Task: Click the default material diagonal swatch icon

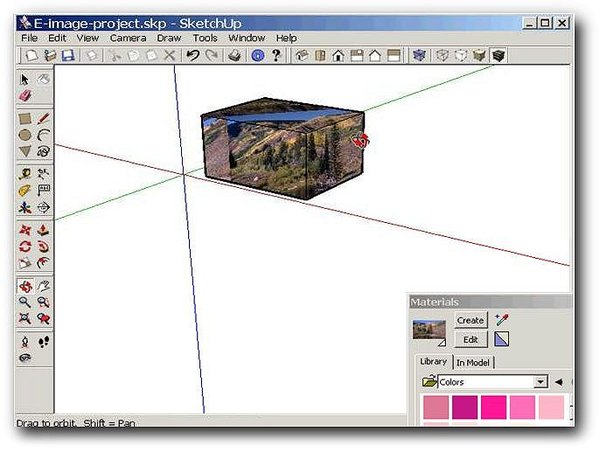Action: point(502,340)
